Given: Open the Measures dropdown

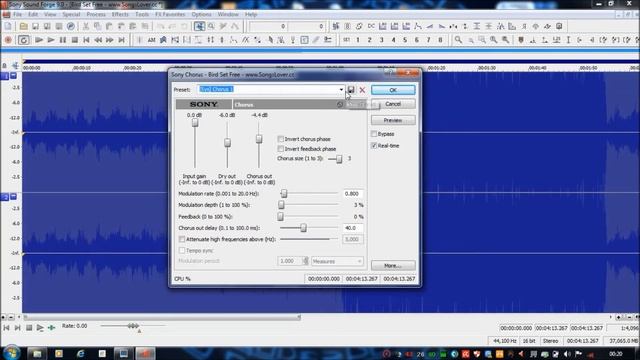Looking at the screenshot, I should pyautogui.click(x=337, y=261).
